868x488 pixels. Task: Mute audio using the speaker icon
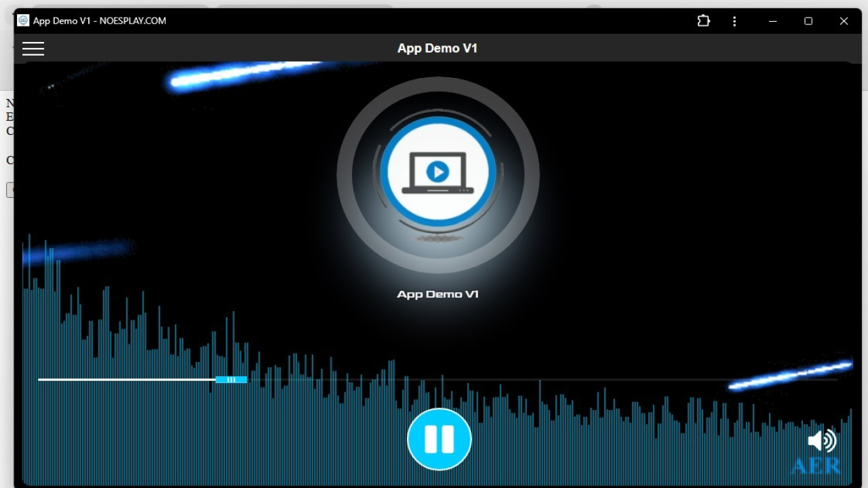tap(822, 441)
